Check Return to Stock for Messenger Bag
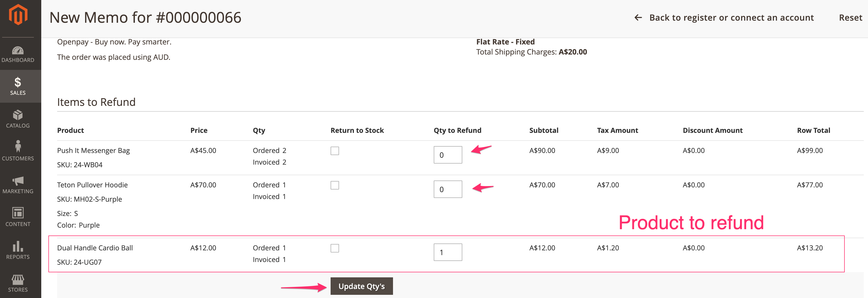Viewport: 868px width, 298px height. (335, 151)
